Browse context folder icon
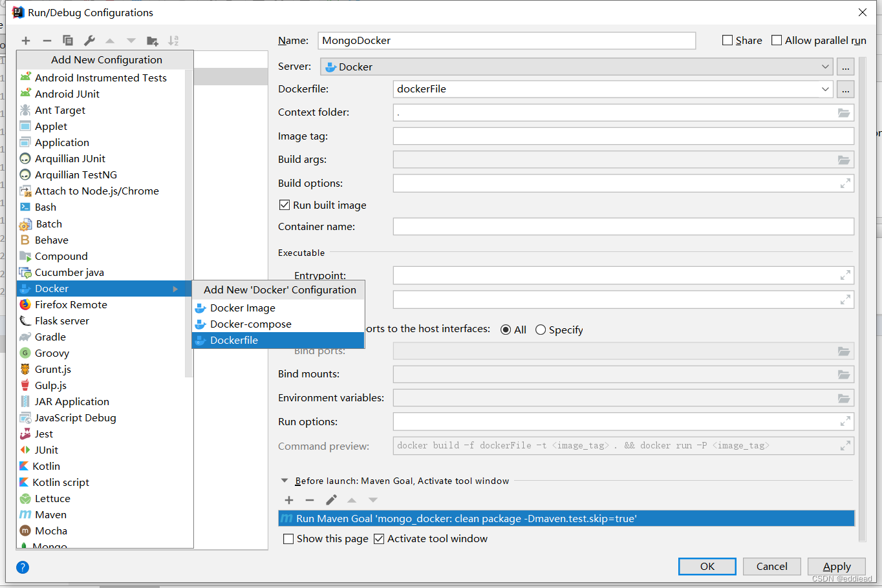882x588 pixels. pos(844,113)
